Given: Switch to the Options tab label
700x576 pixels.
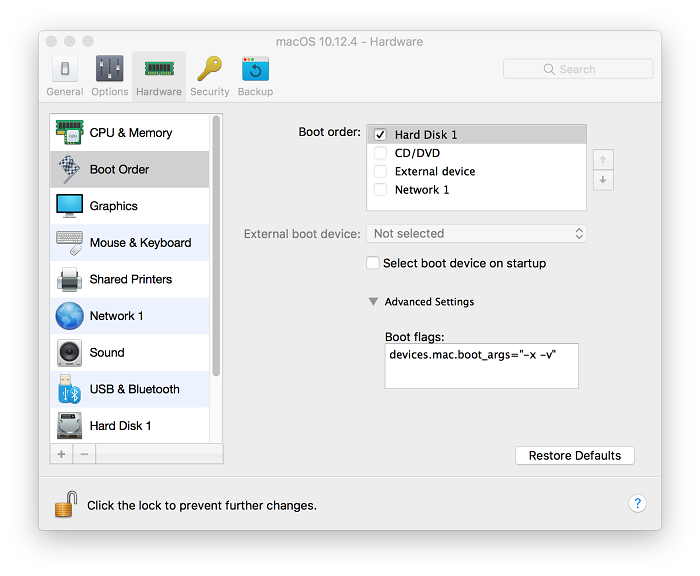Looking at the screenshot, I should click(x=109, y=92).
